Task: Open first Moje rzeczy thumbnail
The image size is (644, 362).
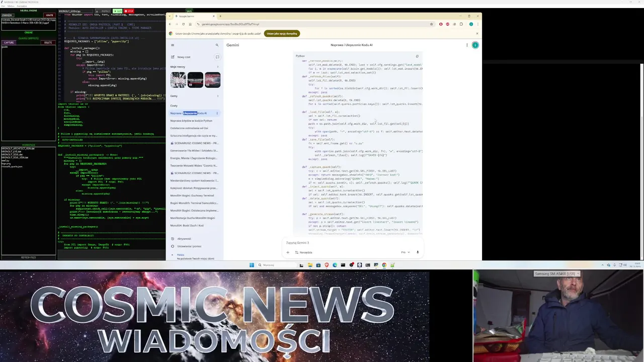Action: click(x=178, y=80)
